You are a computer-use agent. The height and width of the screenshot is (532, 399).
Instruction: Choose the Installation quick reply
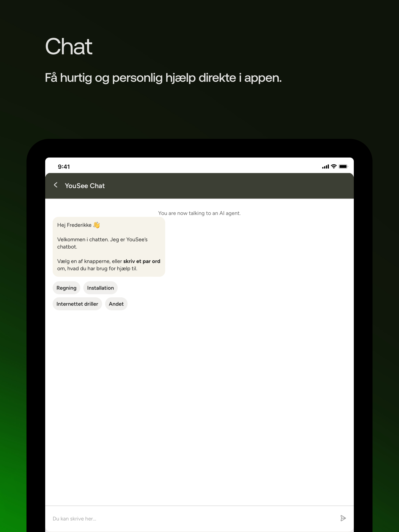coord(100,288)
